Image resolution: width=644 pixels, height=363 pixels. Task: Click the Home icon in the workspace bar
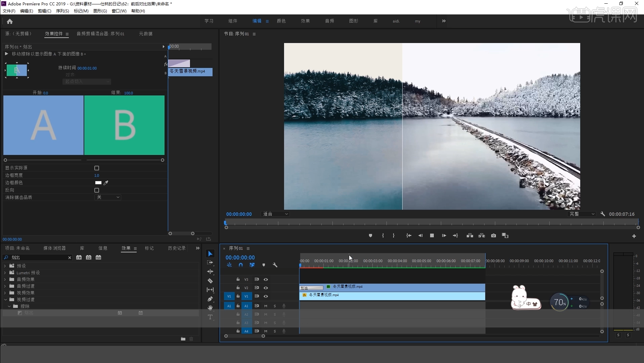(10, 22)
